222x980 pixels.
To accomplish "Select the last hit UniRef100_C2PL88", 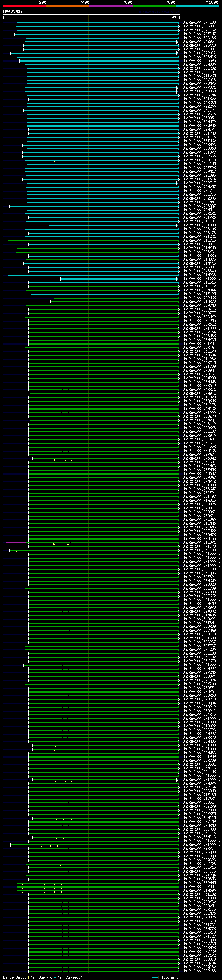I will 199,971.
